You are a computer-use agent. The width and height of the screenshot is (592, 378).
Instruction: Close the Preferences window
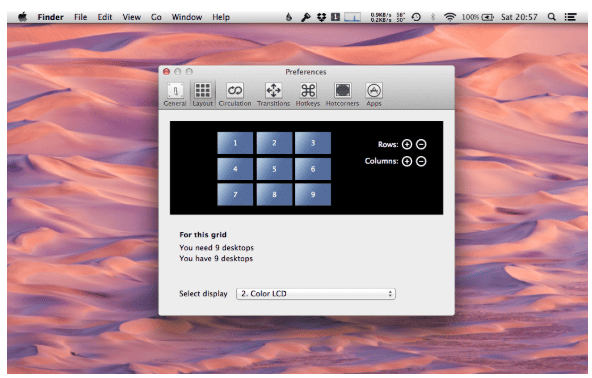[x=166, y=71]
